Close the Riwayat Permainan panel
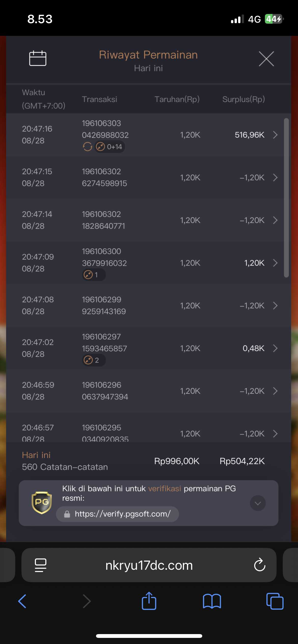The height and width of the screenshot is (644, 298). click(266, 59)
